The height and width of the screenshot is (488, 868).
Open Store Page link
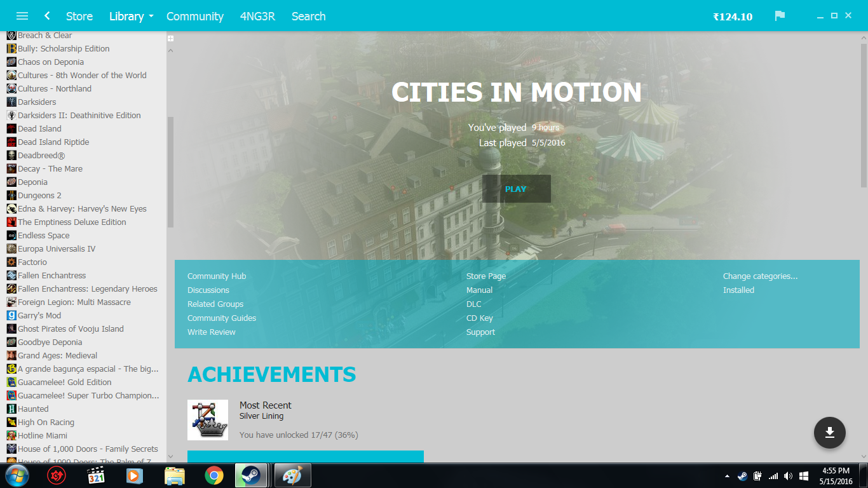click(x=486, y=276)
